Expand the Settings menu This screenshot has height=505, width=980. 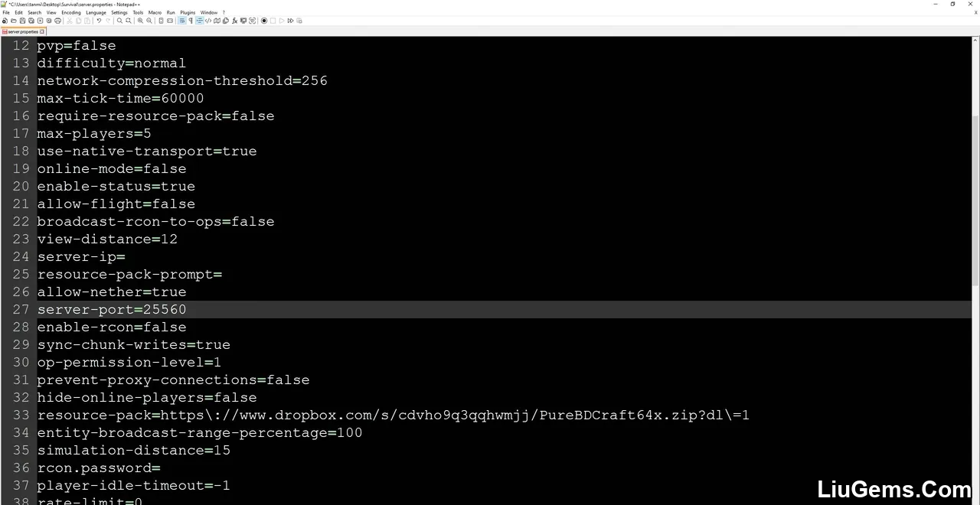119,12
